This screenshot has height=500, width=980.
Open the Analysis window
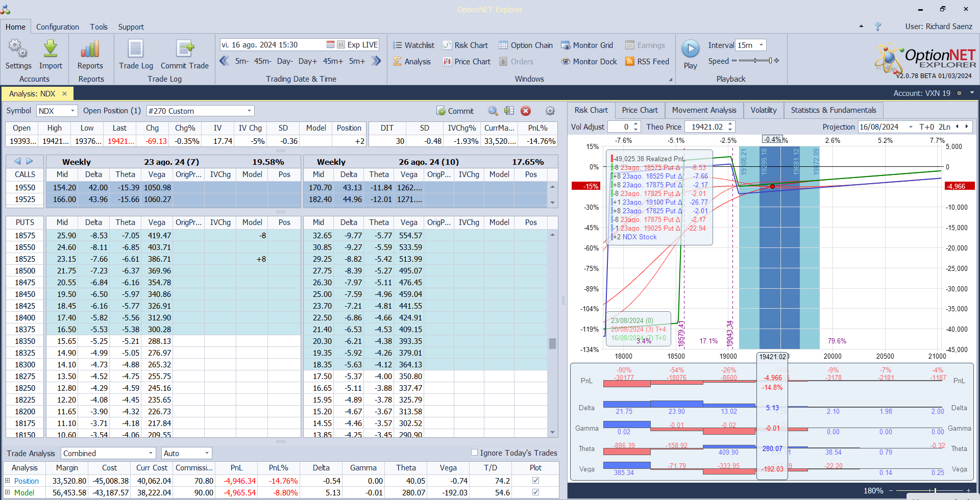pyautogui.click(x=412, y=62)
